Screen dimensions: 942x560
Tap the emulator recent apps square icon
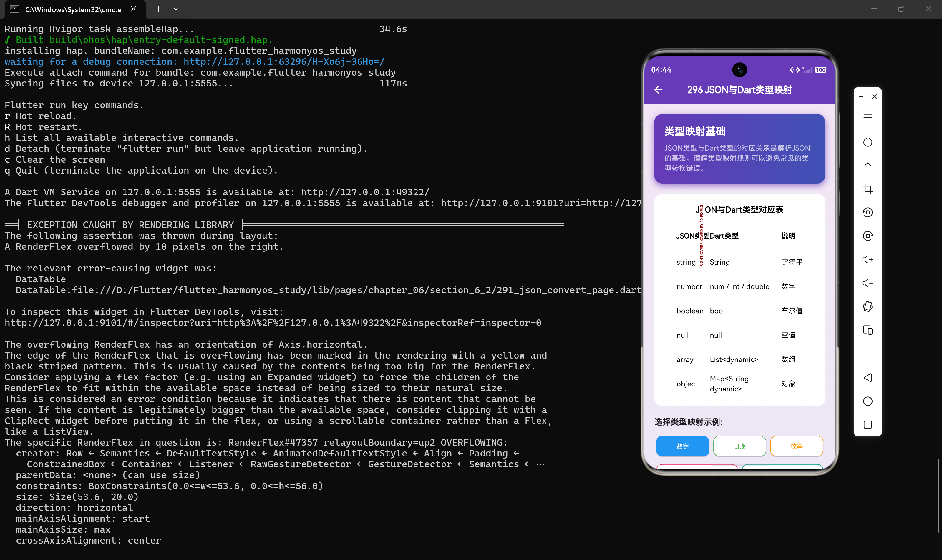coord(868,424)
